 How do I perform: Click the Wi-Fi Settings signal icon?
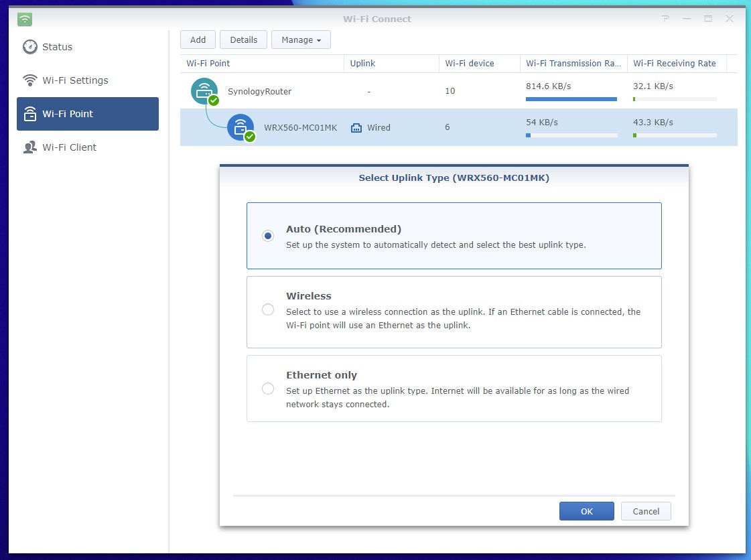point(29,80)
